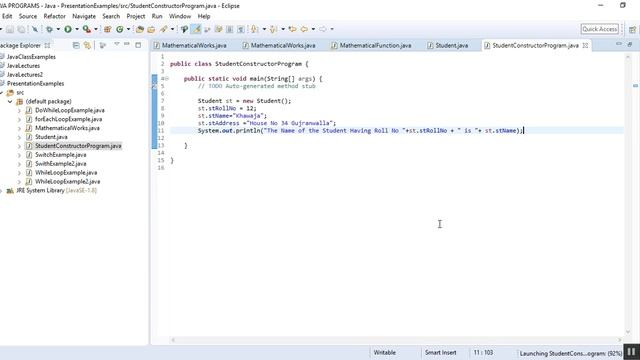The width and height of the screenshot is (640, 360).
Task: Open the Source menu
Action: click(x=28, y=16)
